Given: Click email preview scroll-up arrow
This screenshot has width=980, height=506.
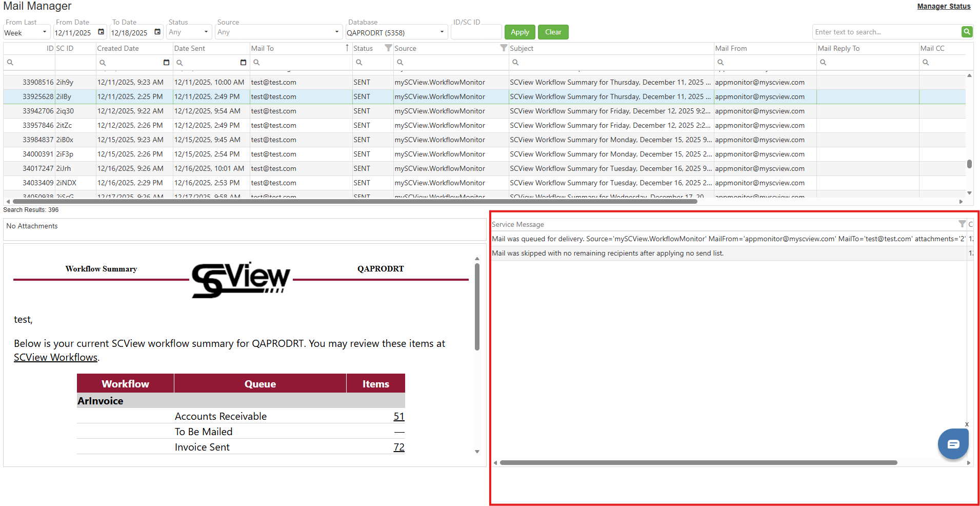Looking at the screenshot, I should tap(477, 259).
